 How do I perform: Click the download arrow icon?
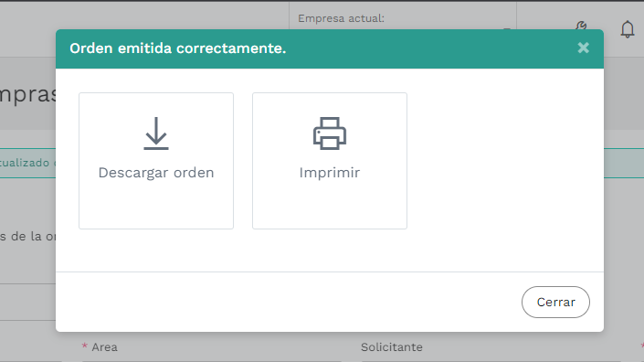pos(156,133)
